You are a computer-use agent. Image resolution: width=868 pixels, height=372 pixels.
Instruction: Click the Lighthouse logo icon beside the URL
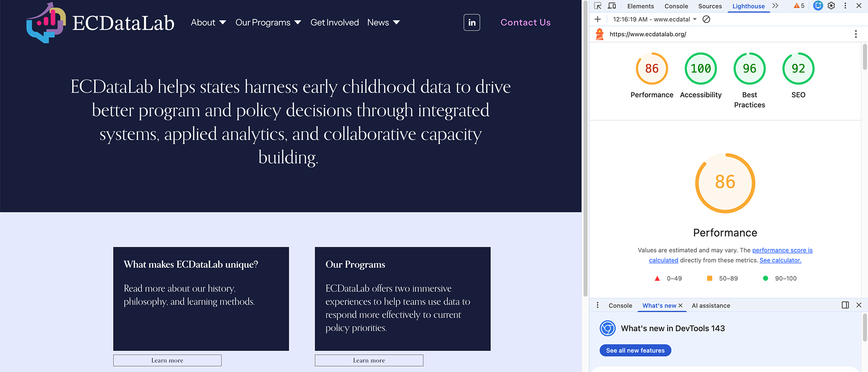(599, 34)
